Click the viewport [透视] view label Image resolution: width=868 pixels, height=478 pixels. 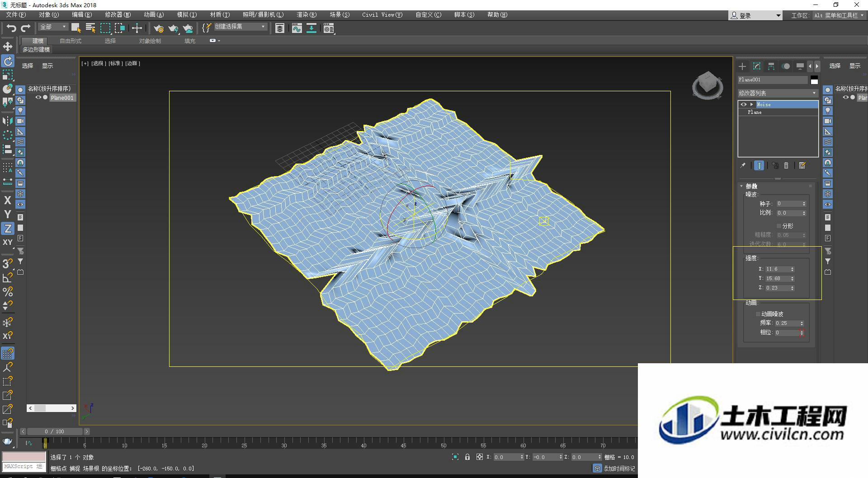coord(99,63)
